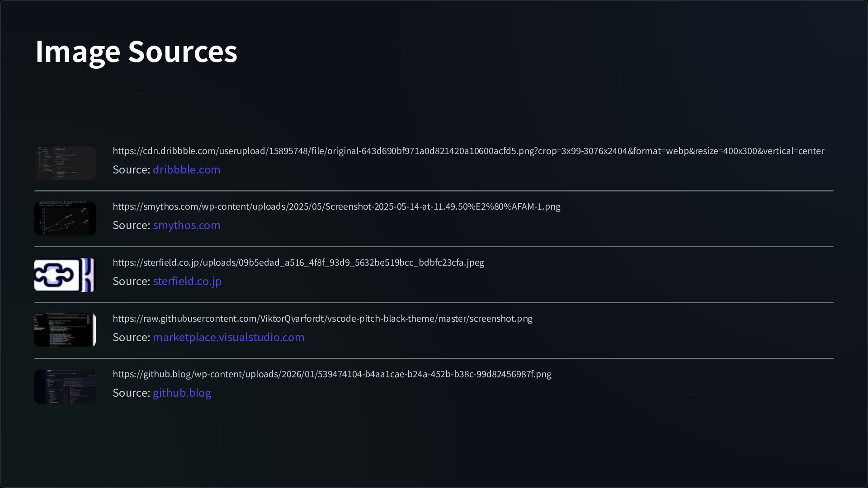Screen dimensions: 868x488
Task: Select the dribbble code editor thumbnail
Action: (x=65, y=163)
